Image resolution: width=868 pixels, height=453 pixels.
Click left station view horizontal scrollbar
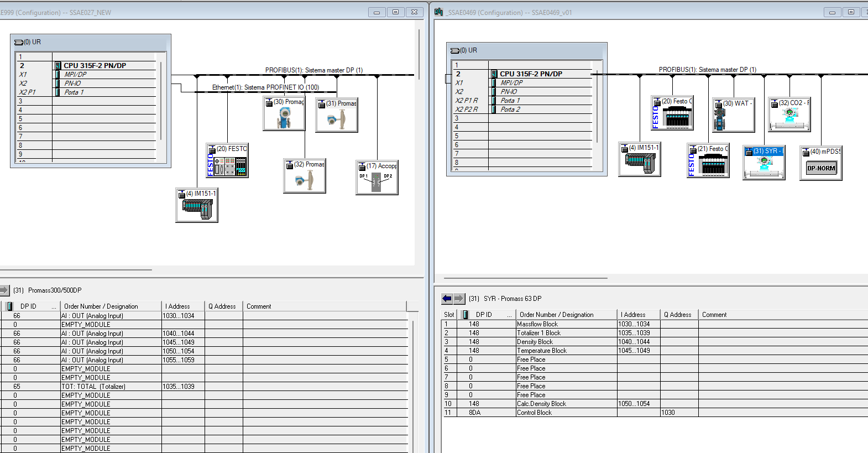[76, 270]
